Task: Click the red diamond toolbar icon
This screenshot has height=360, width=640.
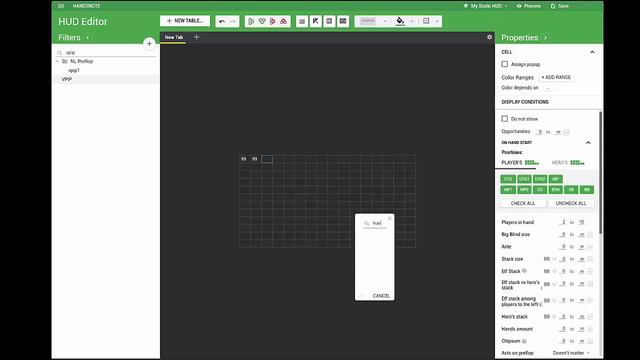Action: (x=273, y=21)
